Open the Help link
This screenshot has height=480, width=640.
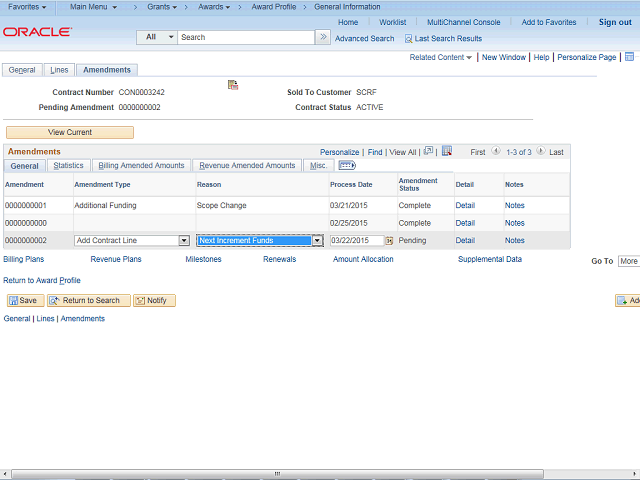541,57
